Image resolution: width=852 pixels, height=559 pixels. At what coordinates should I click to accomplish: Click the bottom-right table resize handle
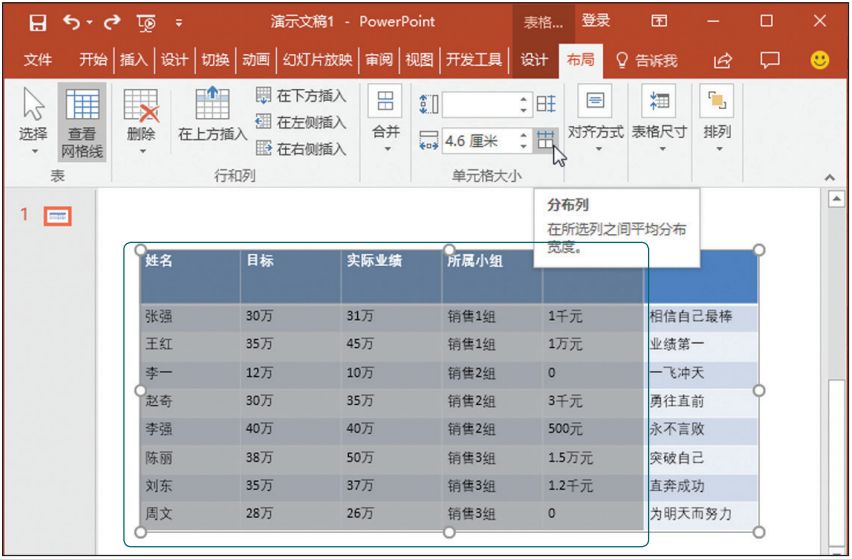click(x=759, y=532)
